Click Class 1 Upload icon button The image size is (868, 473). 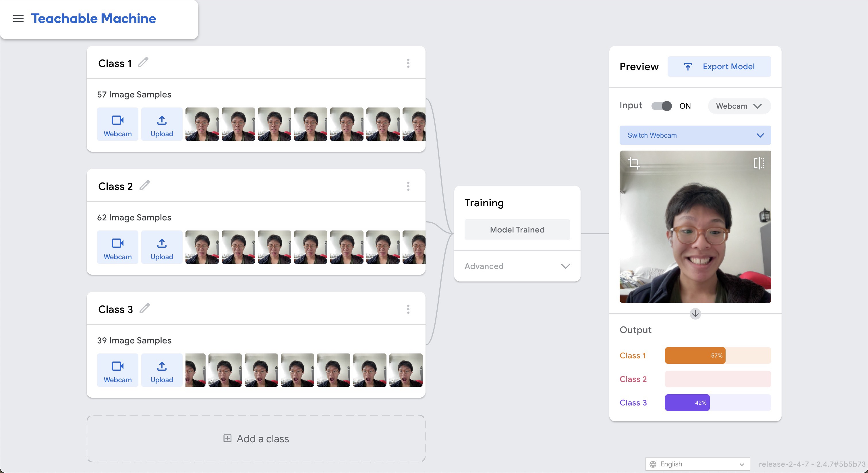162,124
